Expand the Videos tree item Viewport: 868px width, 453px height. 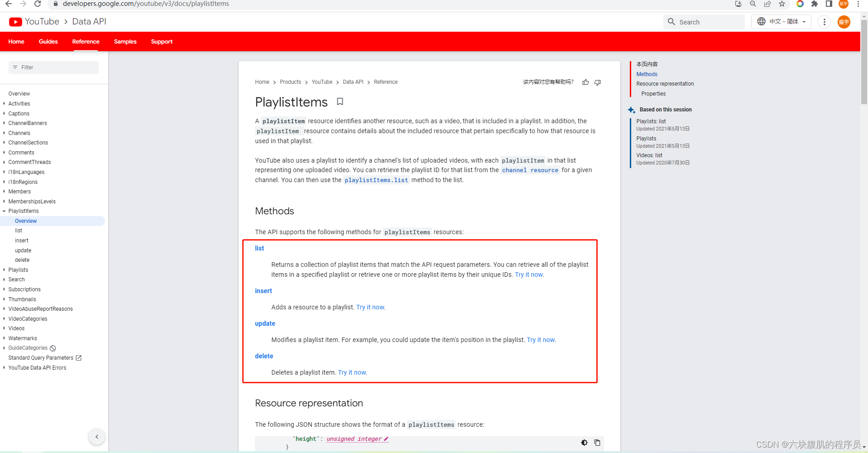click(4, 328)
